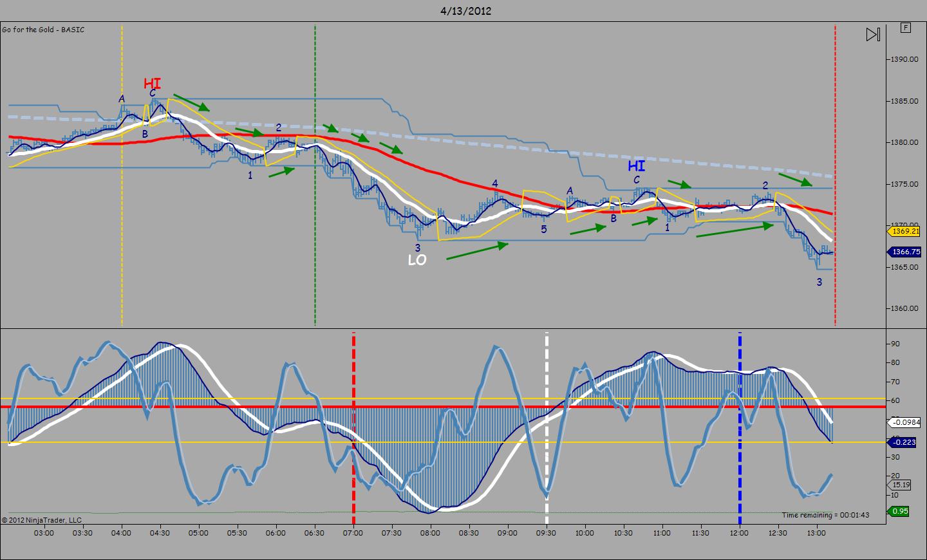Click the 90 level on the oscillator axis
927x560 pixels.
pyautogui.click(x=895, y=344)
